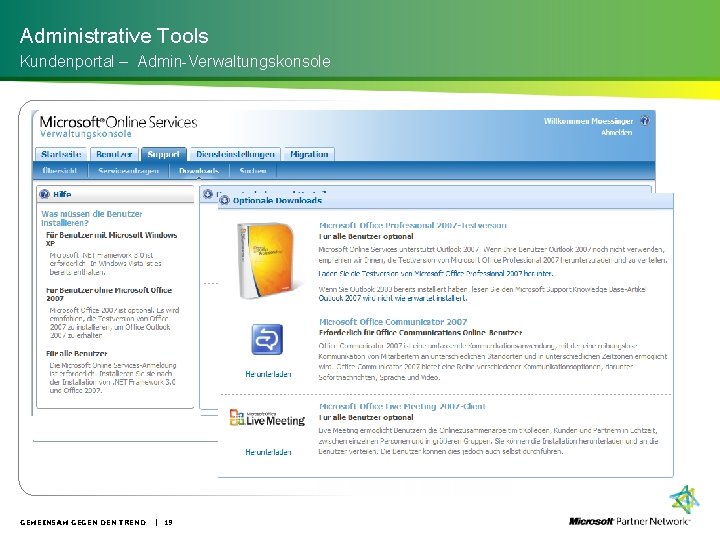Open 'Outlook 2007 wird nicht wie erwartet installiert' link

click(393, 298)
